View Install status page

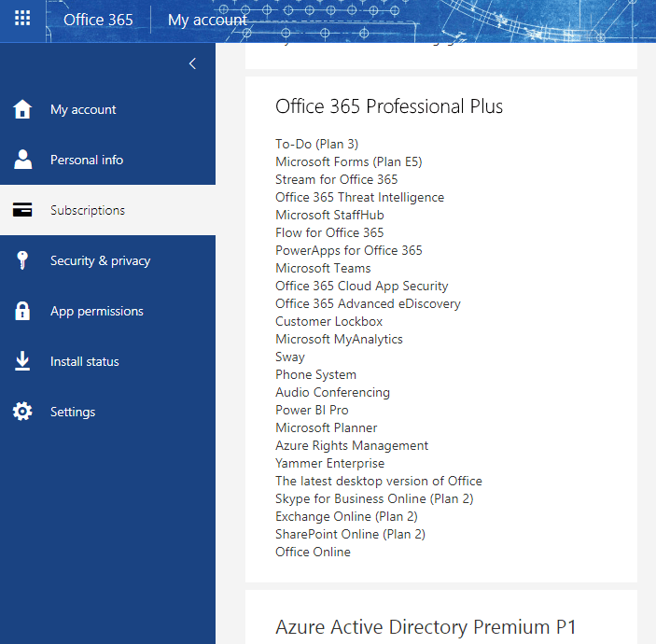coord(107,361)
